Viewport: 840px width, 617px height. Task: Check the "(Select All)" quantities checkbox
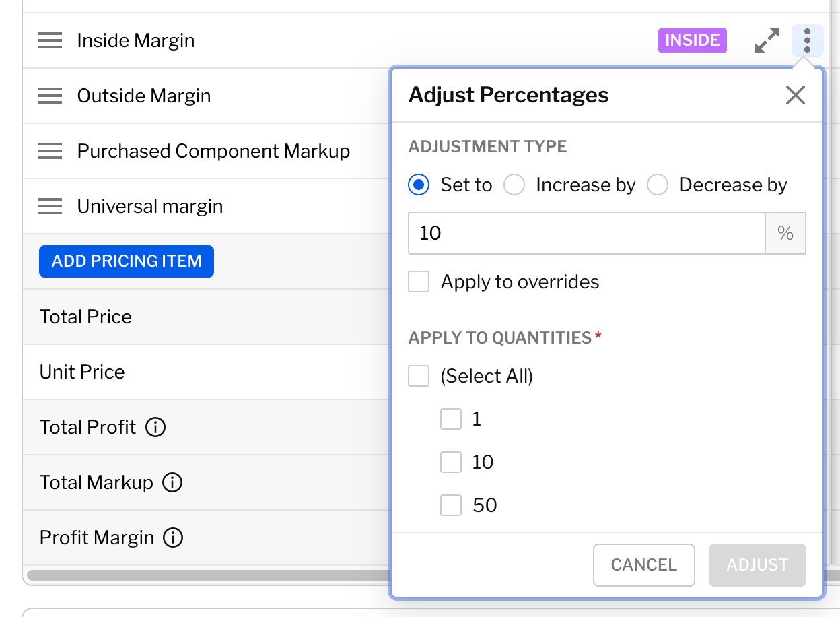pyautogui.click(x=419, y=376)
